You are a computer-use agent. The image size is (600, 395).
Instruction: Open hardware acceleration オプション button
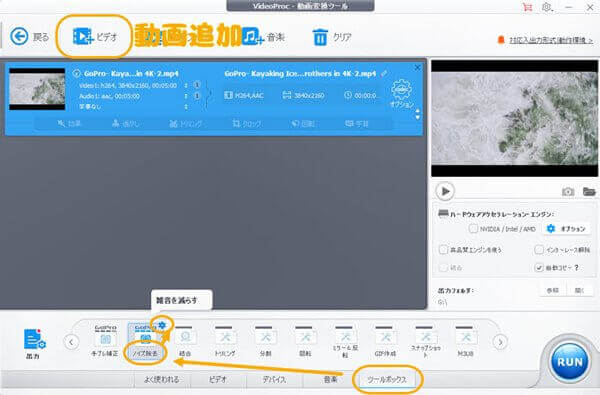566,229
